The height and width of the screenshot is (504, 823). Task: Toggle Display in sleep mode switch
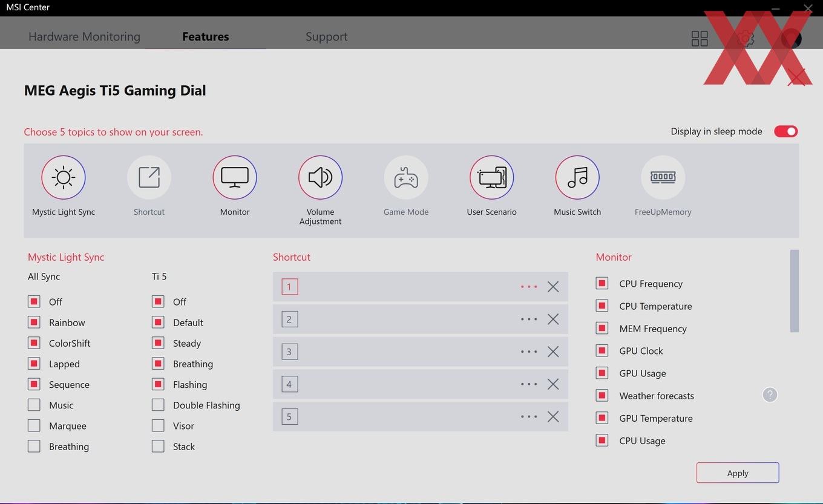point(786,131)
